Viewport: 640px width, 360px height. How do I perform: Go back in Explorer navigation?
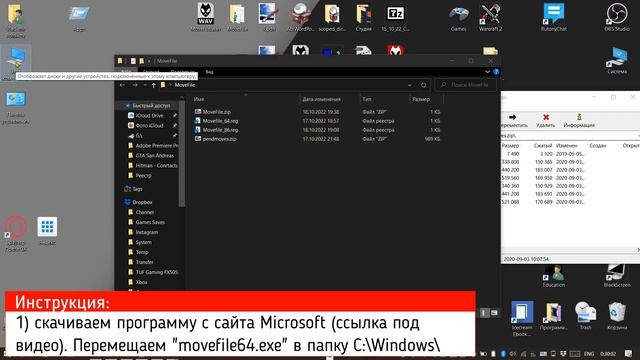(x=122, y=85)
